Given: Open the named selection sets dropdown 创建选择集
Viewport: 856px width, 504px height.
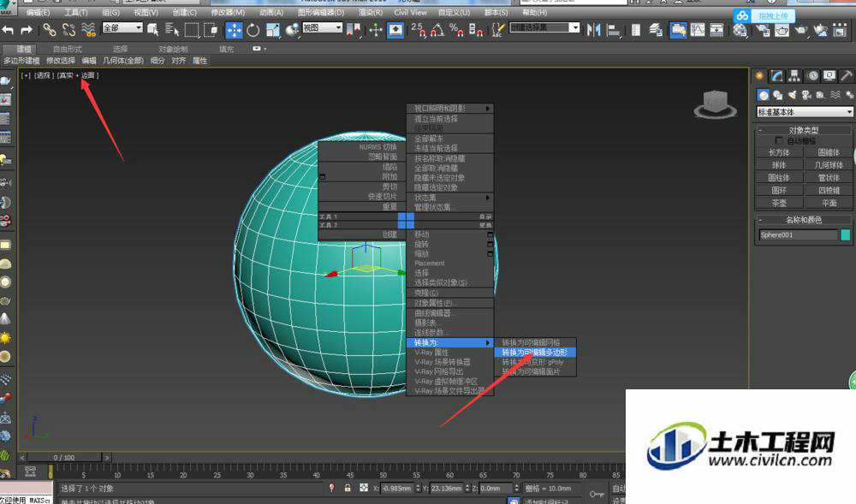Looking at the screenshot, I should [x=544, y=27].
